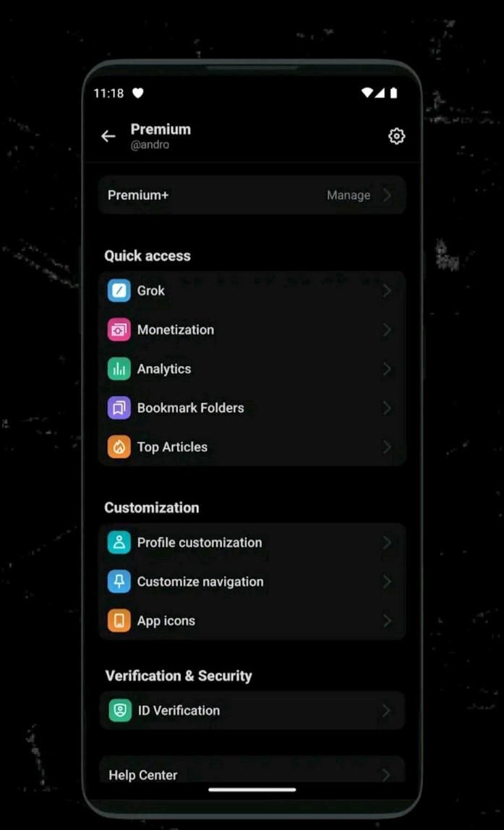Click the App icons phone icon
This screenshot has height=830, width=504.
pos(120,620)
